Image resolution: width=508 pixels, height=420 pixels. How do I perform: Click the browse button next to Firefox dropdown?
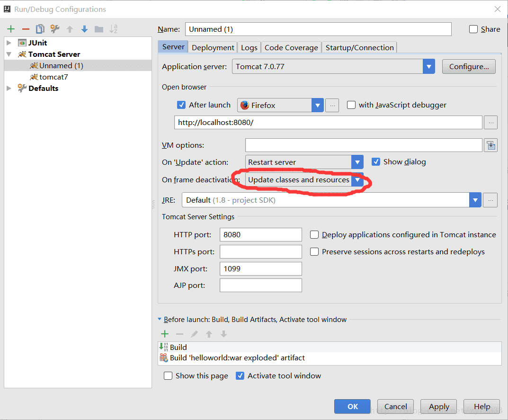332,105
